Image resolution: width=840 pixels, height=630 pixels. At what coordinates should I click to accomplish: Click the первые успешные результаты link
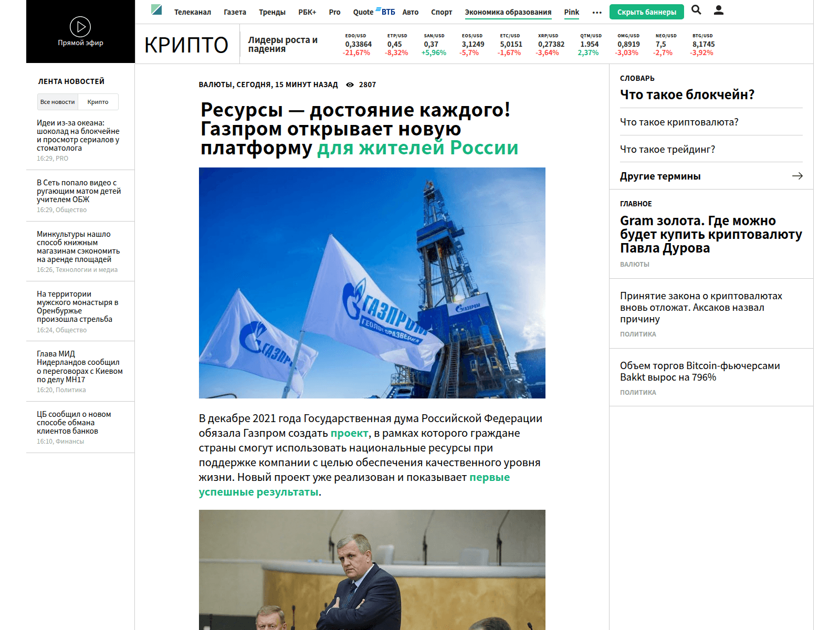(x=354, y=485)
